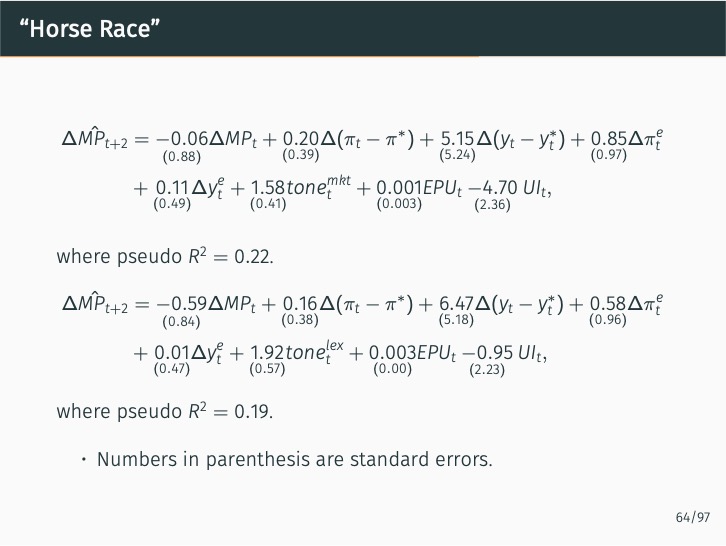
Task: Select the pseudo R² = 0.22 text
Action: tap(165, 257)
